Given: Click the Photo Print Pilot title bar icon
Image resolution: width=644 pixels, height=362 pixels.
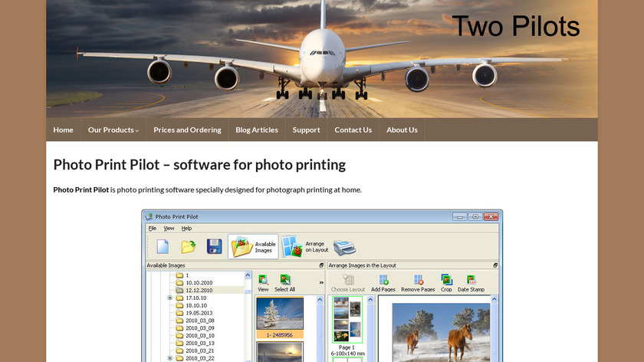Looking at the screenshot, I should click(x=149, y=216).
